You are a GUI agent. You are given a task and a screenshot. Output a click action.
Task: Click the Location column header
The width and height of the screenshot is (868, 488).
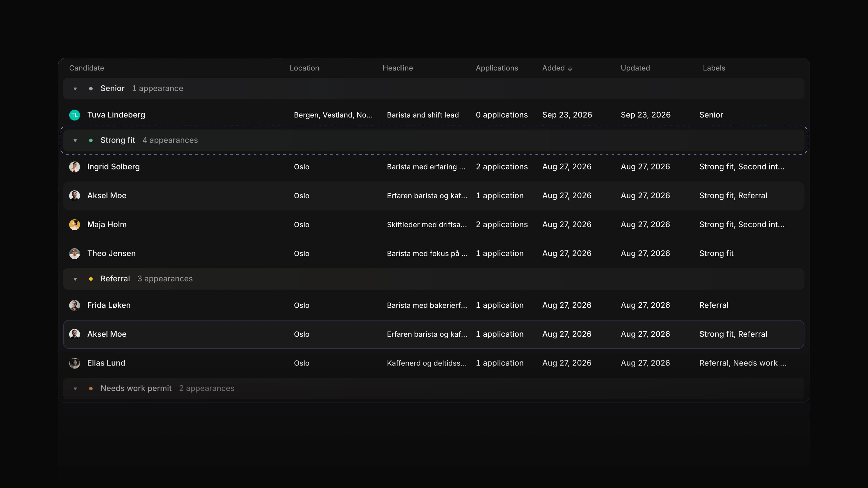coord(304,68)
